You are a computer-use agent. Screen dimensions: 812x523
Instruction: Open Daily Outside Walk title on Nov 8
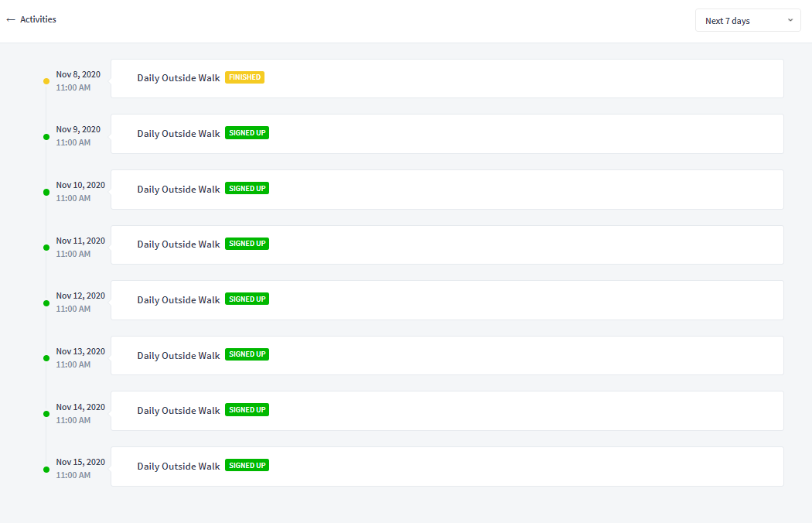[x=178, y=77]
